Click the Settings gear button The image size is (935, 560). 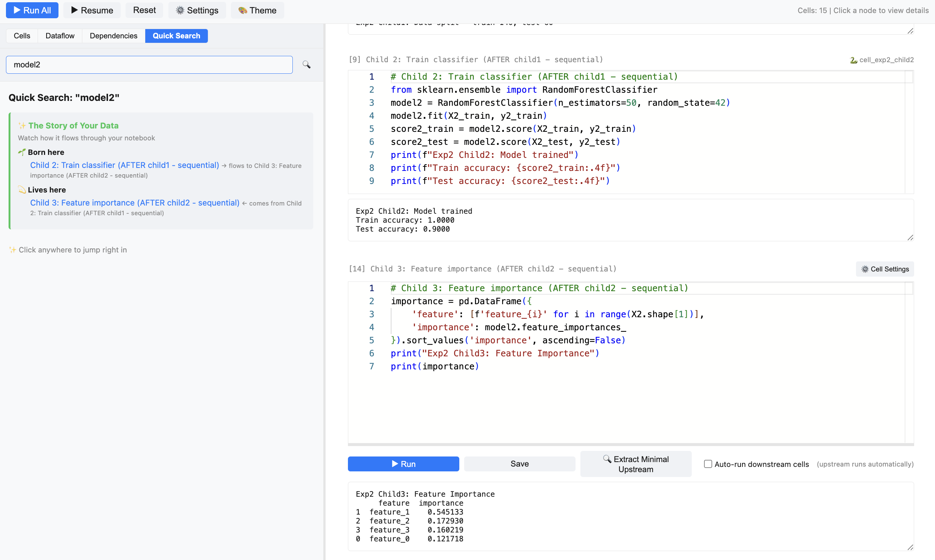tap(197, 10)
